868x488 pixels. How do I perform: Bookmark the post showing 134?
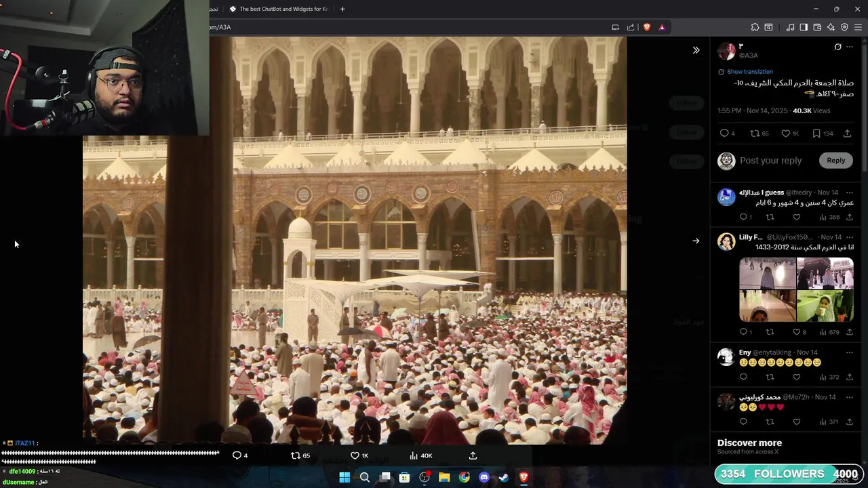point(823,134)
